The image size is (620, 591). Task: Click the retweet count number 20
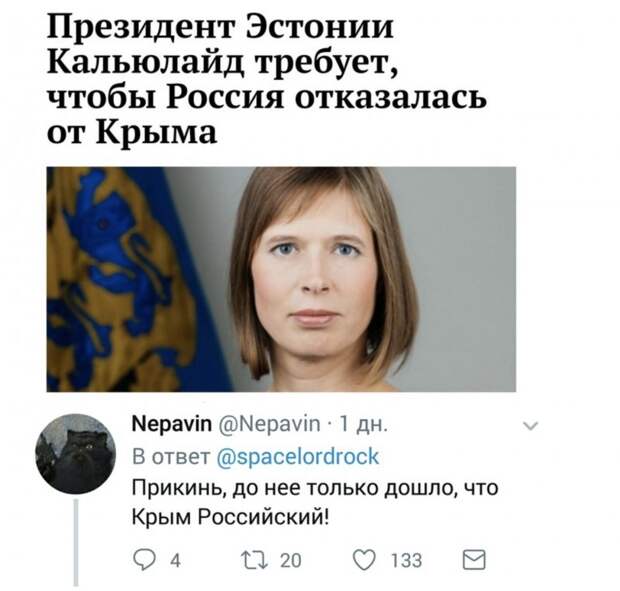291,561
